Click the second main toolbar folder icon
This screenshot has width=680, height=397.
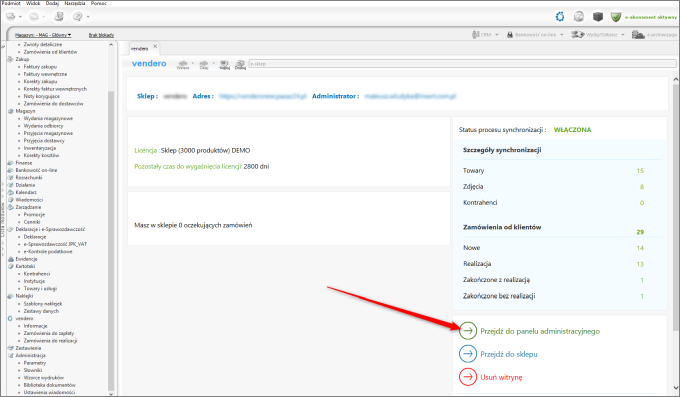[x=34, y=16]
